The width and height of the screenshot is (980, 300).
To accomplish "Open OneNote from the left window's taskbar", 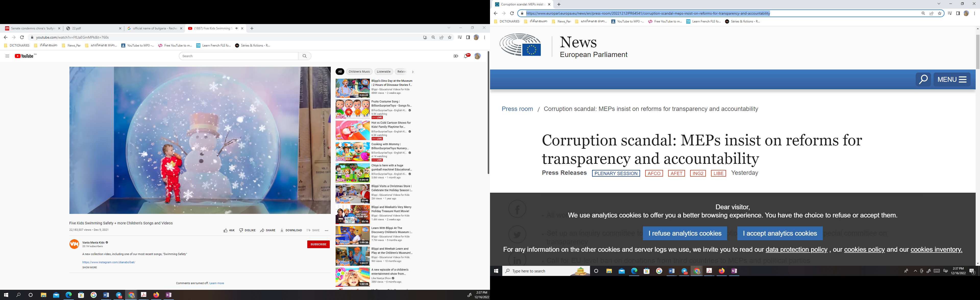I will point(168,295).
